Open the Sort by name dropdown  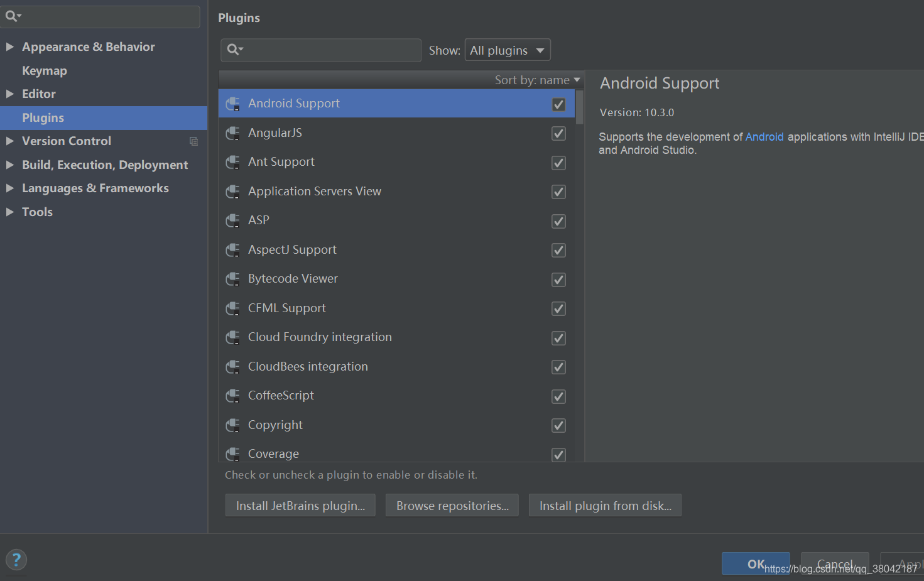coord(537,80)
